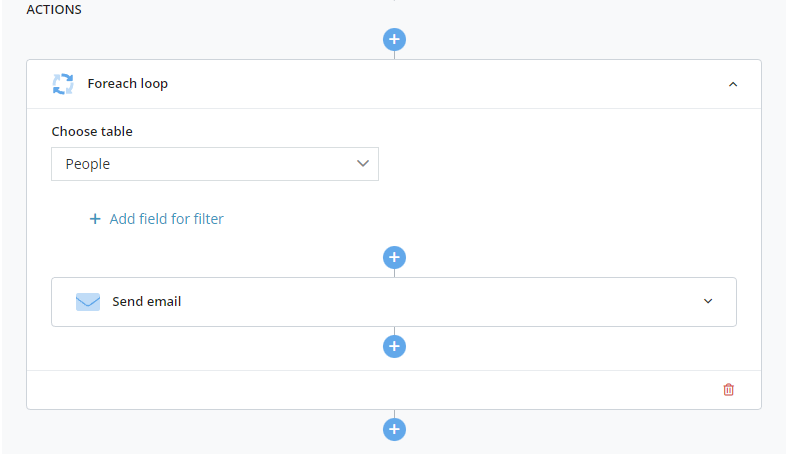
Task: Add an action below the Foreach loop block
Action: [x=395, y=429]
